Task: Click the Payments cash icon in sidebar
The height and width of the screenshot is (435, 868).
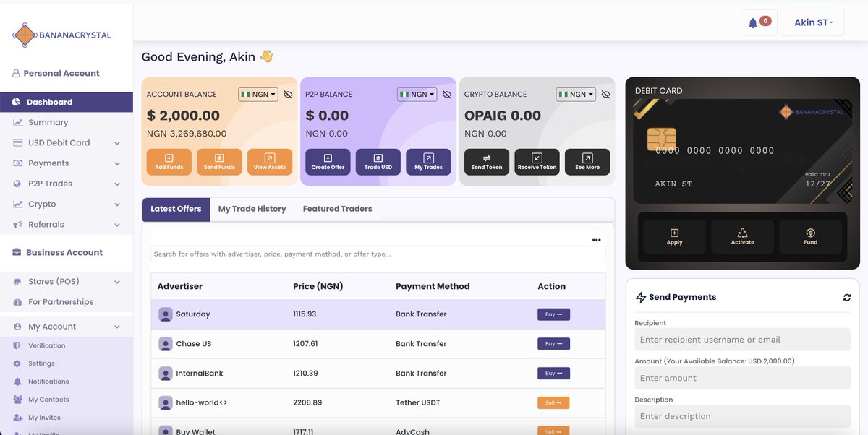Action: 17,163
